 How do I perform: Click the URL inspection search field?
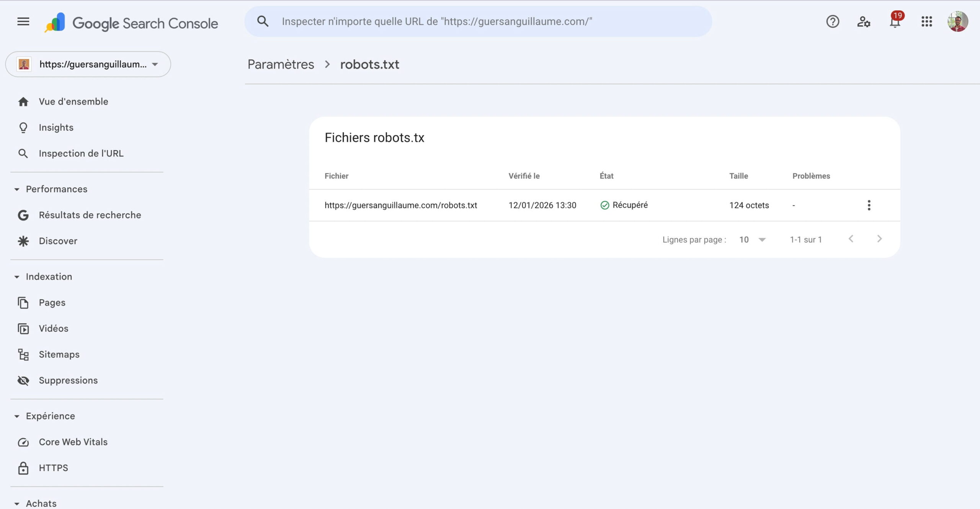pyautogui.click(x=479, y=21)
